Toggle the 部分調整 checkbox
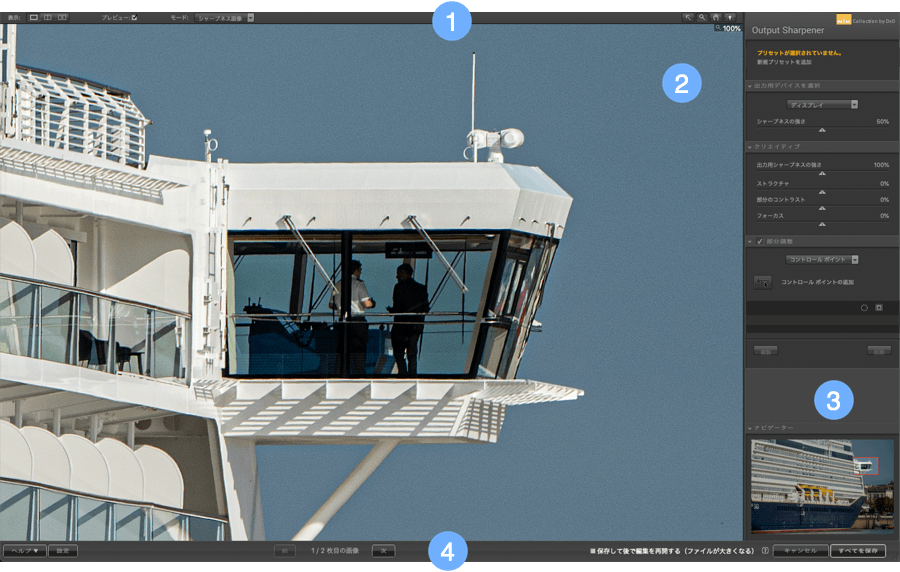This screenshot has width=900, height=572. (x=760, y=242)
